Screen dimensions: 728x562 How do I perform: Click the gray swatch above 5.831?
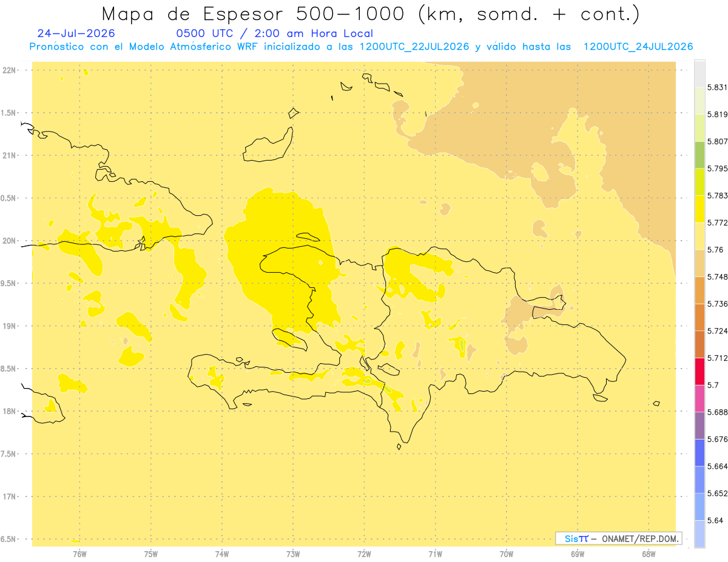pos(699,73)
